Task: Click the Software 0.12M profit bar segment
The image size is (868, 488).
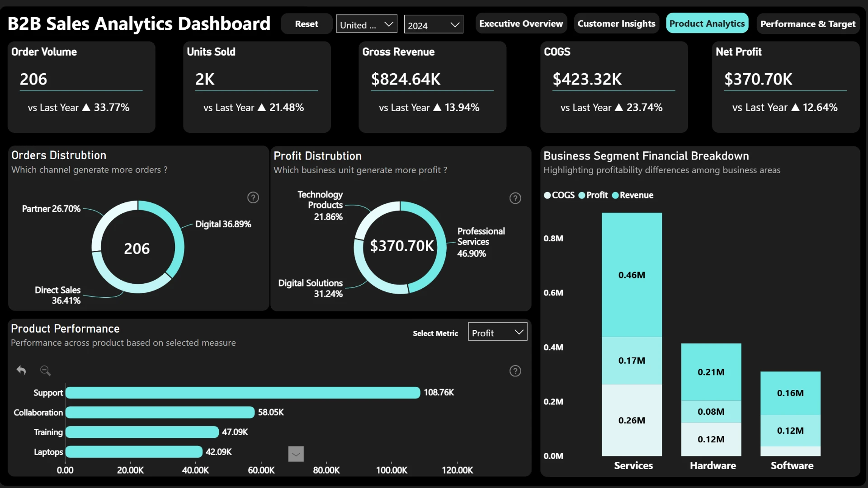Action: 790,431
